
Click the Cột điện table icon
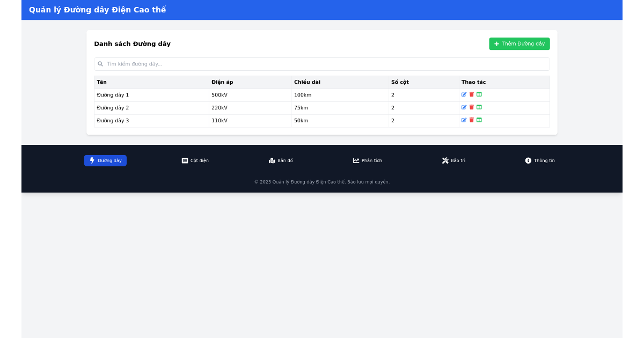pyautogui.click(x=184, y=160)
